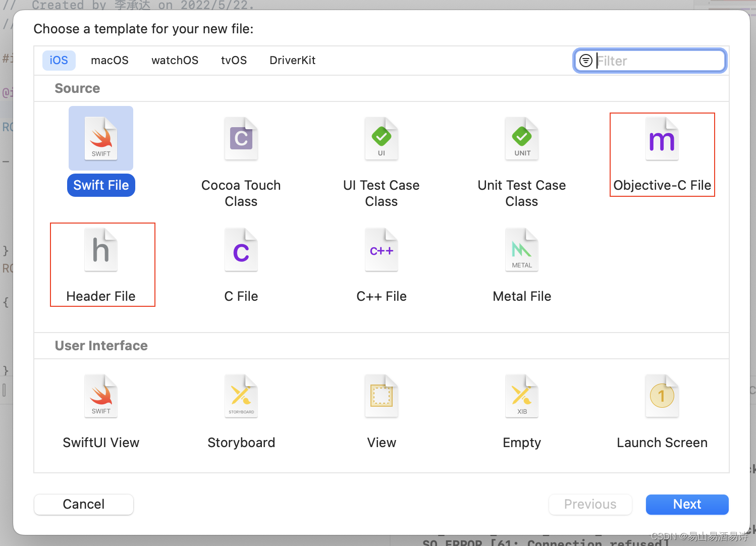The width and height of the screenshot is (756, 546).
Task: Choose the Cocoa Touch Class template icon
Action: [241, 139]
